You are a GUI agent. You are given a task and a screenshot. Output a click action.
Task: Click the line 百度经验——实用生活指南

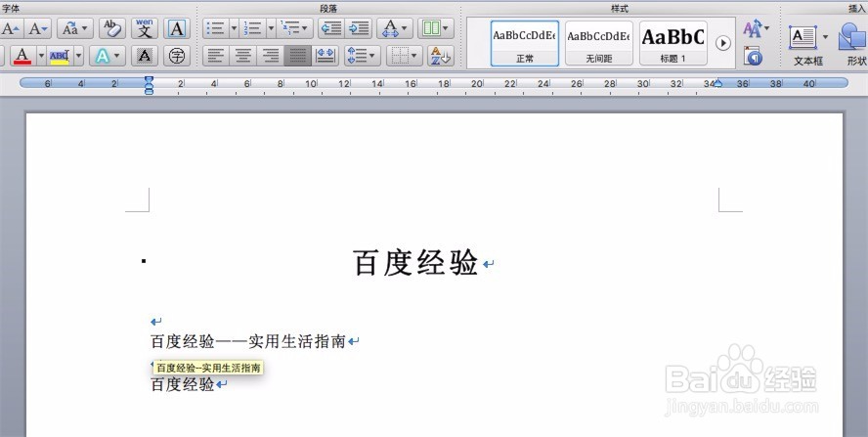click(248, 341)
